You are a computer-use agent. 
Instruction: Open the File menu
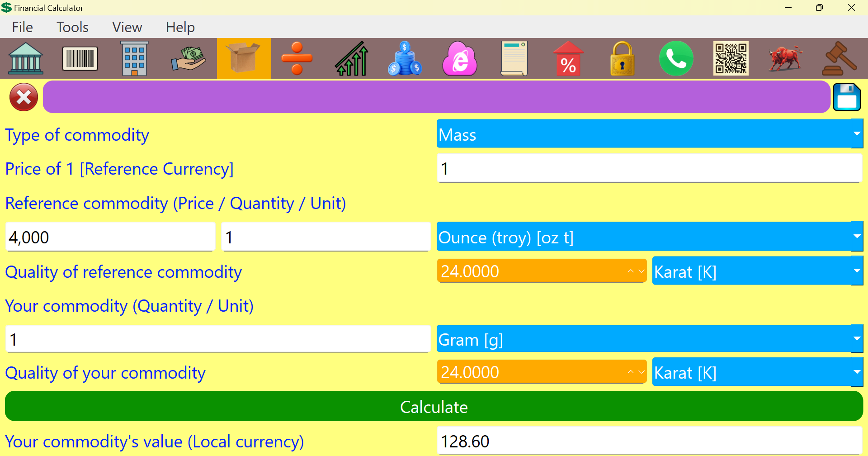click(x=23, y=27)
